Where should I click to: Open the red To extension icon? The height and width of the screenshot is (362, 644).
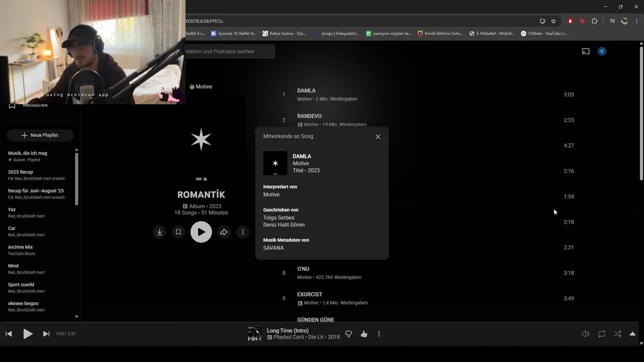[x=582, y=21]
